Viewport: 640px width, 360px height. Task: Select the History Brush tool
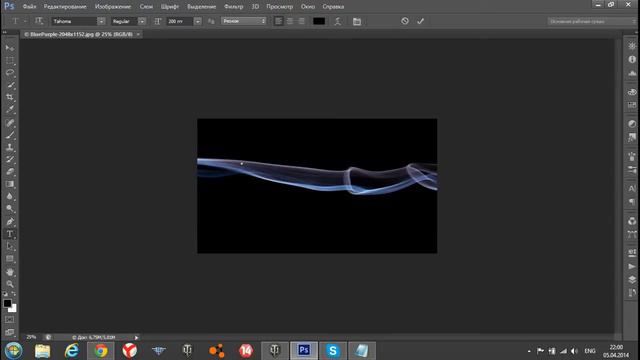[x=10, y=160]
